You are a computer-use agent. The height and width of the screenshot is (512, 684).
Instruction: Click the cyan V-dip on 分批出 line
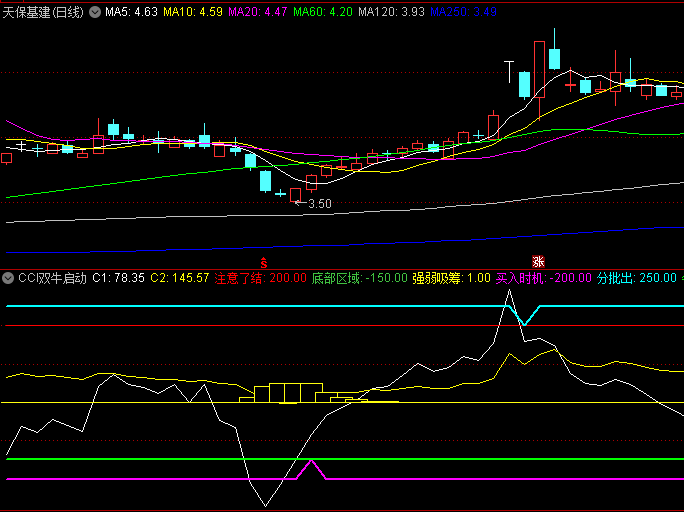(x=524, y=320)
